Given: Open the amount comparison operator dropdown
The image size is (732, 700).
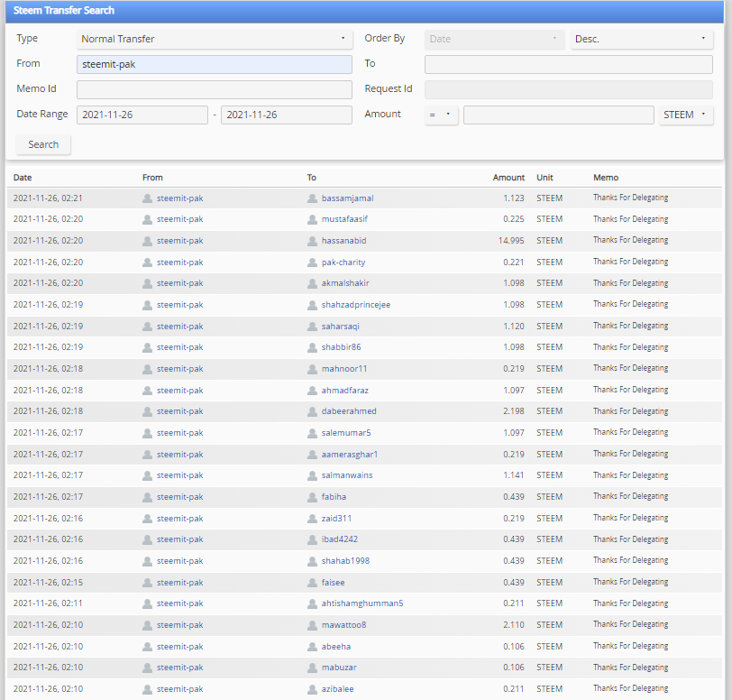Looking at the screenshot, I should tap(441, 115).
